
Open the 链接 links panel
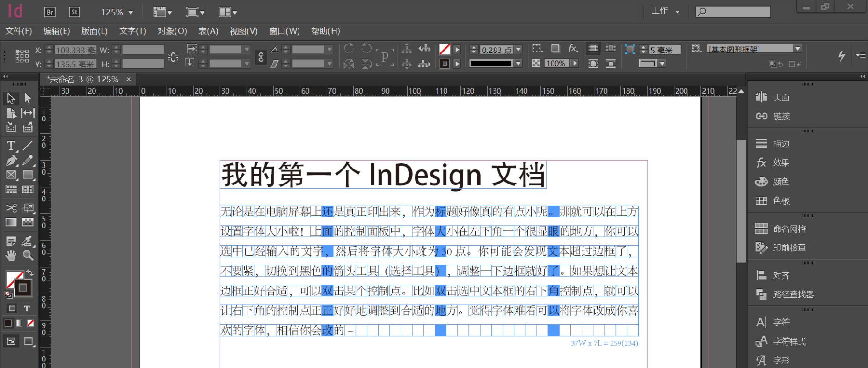[x=773, y=116]
